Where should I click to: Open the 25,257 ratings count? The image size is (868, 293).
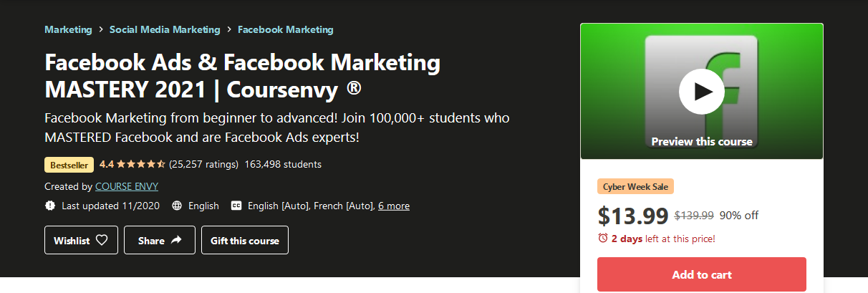(x=203, y=164)
